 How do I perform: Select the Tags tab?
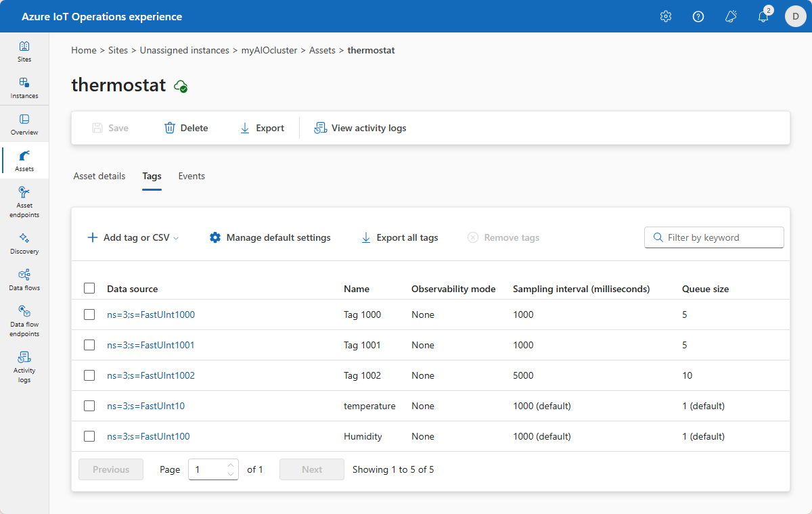pos(152,176)
